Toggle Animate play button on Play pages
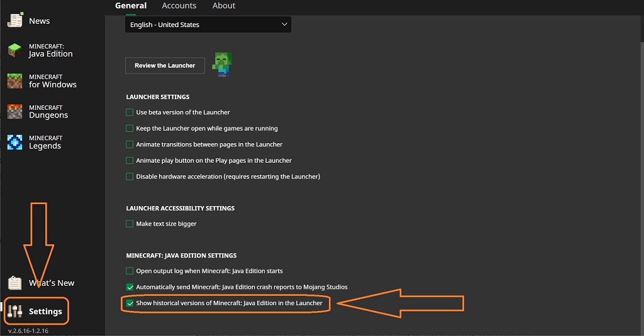The height and width of the screenshot is (336, 644). pos(130,161)
